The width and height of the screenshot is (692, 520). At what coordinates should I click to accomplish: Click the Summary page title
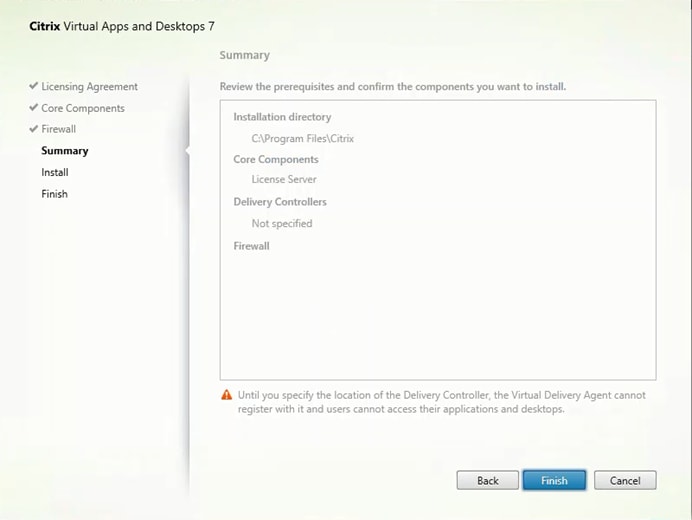point(244,55)
